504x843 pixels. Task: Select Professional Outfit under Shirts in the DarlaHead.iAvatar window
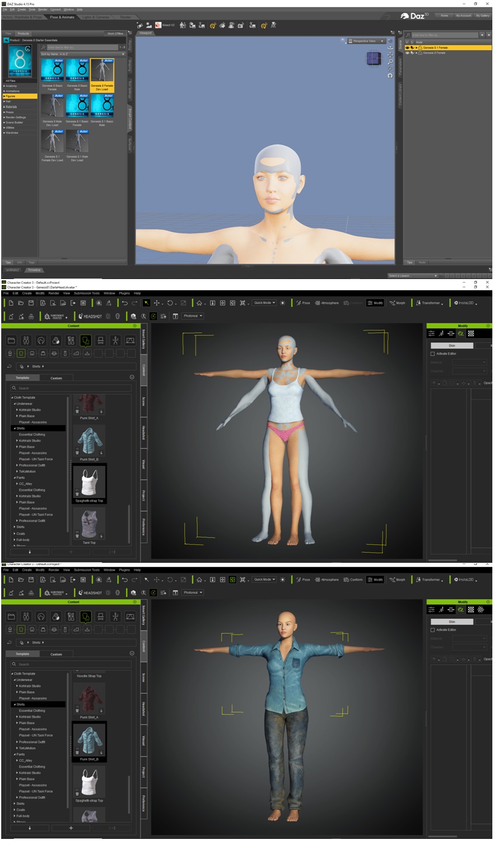pyautogui.click(x=32, y=465)
